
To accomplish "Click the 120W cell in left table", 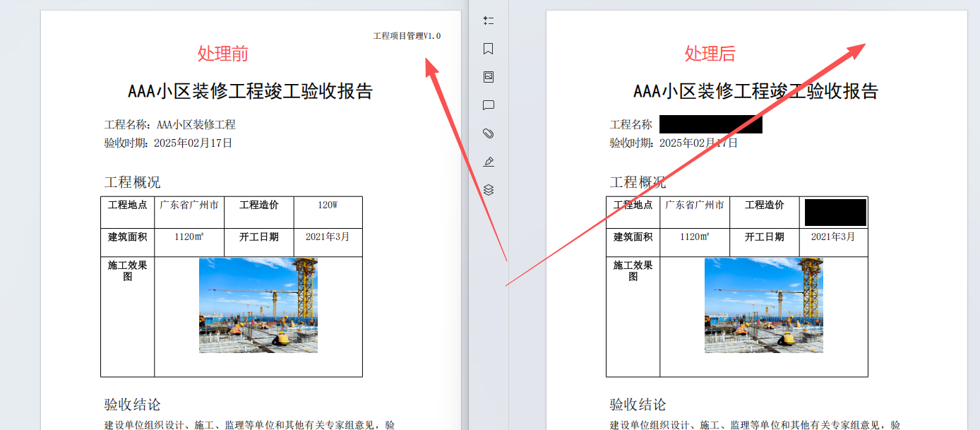I will click(328, 205).
